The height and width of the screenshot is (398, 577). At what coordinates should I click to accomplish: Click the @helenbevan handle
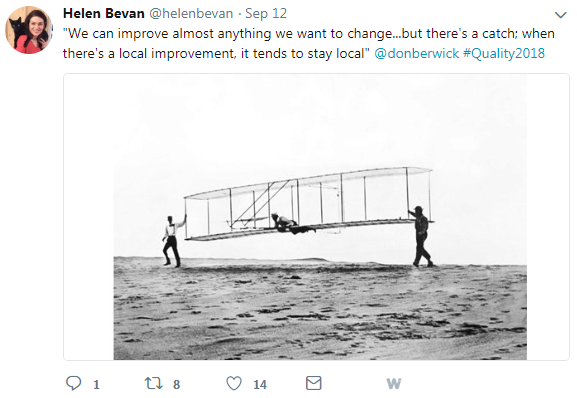pyautogui.click(x=191, y=14)
